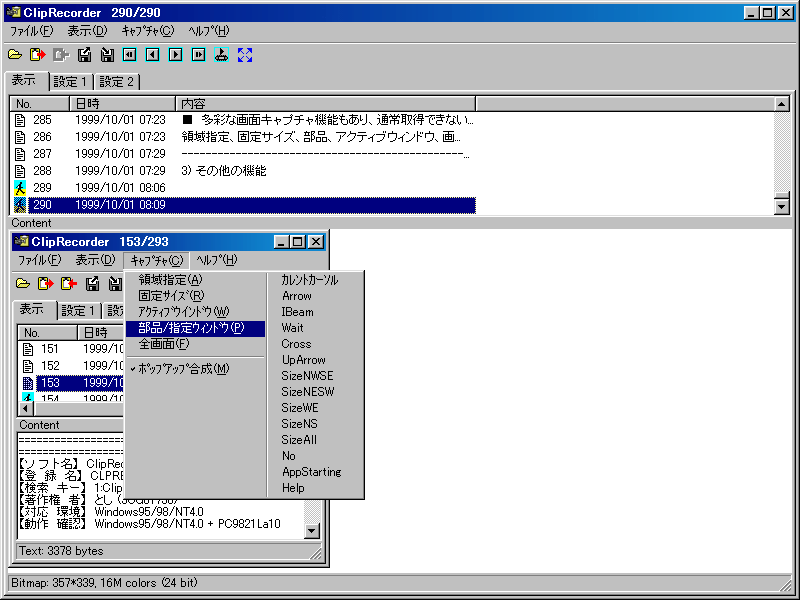Viewport: 800px width, 600px height.
Task: Select the 表示 tab in the main window
Action: pos(26,80)
